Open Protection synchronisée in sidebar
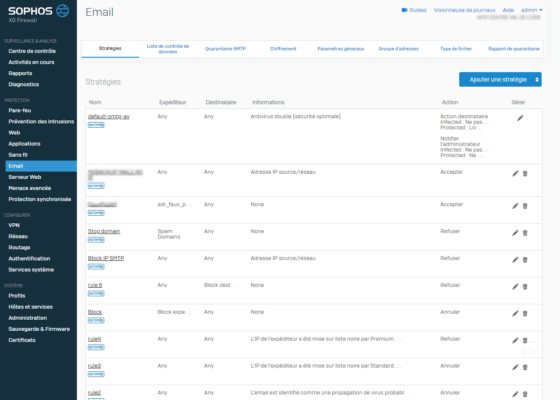This screenshot has width=560, height=400. coord(40,199)
